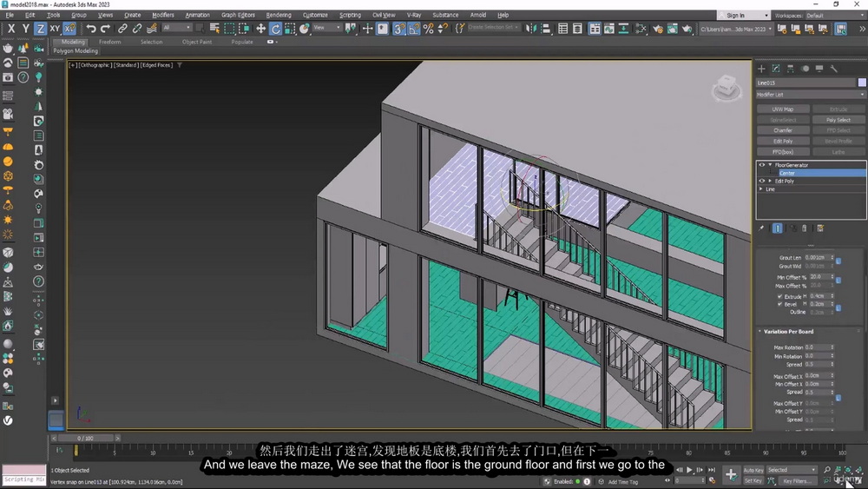Viewport: 868px width, 489px height.
Task: Open the Material Editor icon
Action: point(641,29)
